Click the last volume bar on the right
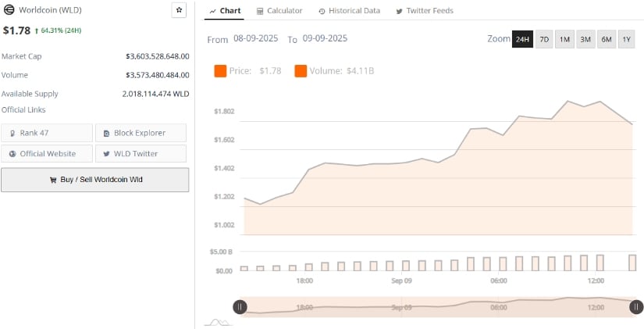The width and height of the screenshot is (644, 329). pyautogui.click(x=632, y=263)
